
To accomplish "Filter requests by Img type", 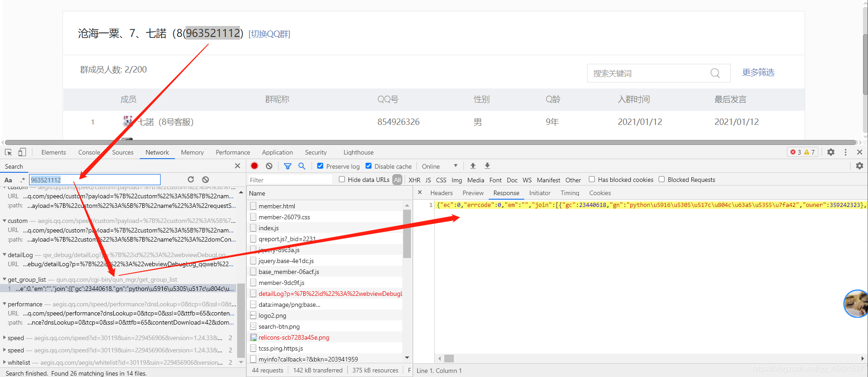I will 457,180.
